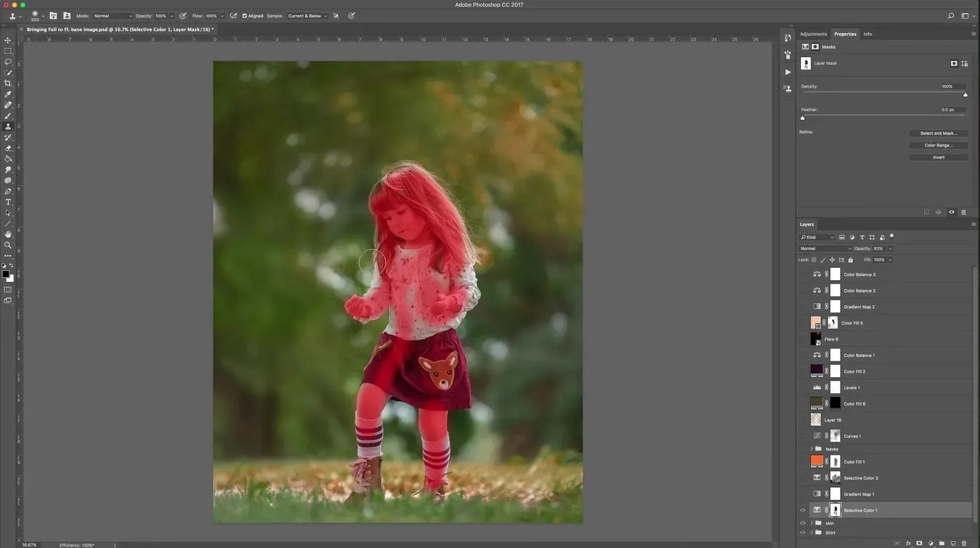Select the Move tool
The height and width of the screenshot is (548, 980).
tap(8, 41)
